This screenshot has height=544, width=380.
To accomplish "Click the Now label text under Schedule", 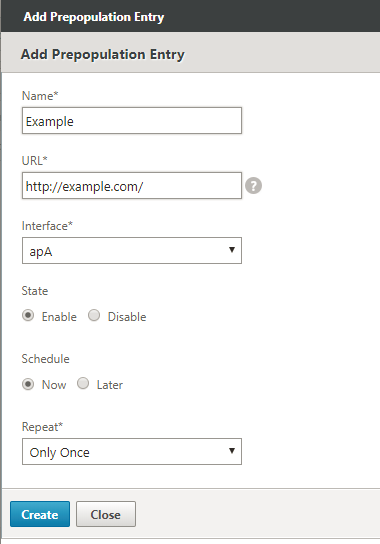I will (x=54, y=385).
